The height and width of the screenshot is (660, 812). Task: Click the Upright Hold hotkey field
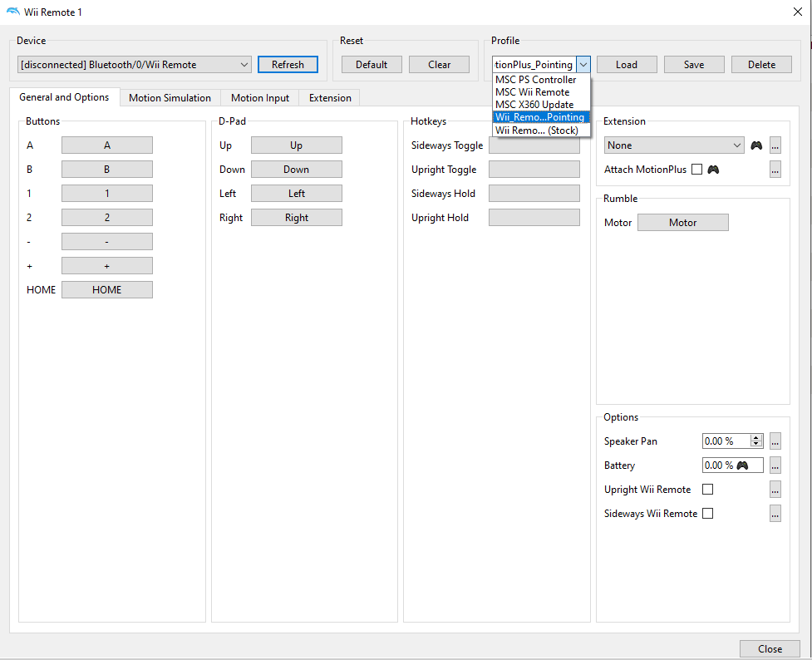534,218
